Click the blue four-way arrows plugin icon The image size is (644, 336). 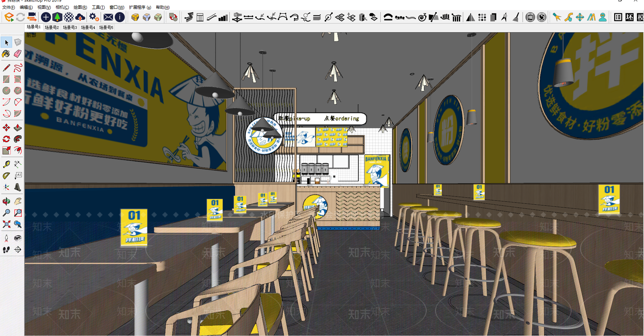tap(580, 17)
